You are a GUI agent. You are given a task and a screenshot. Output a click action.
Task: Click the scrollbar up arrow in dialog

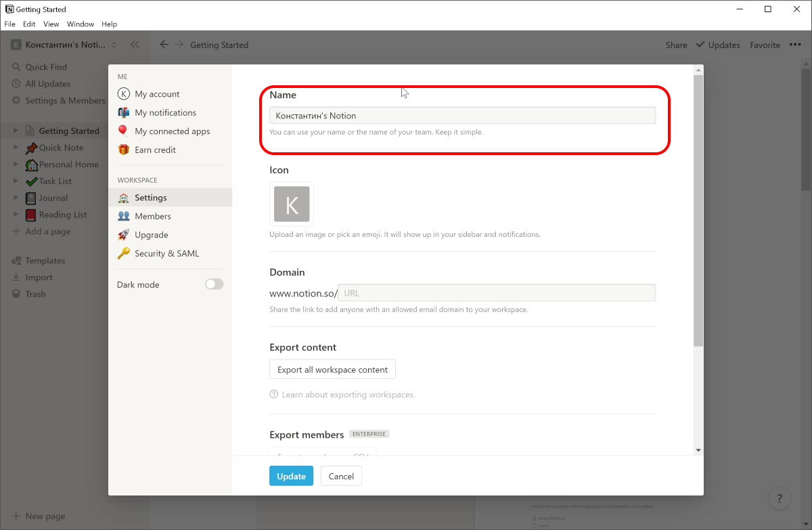point(698,70)
